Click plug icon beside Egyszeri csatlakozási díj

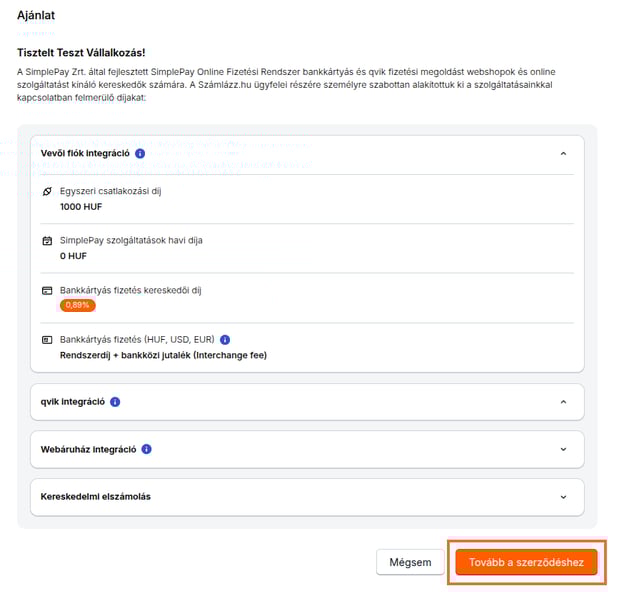(47, 191)
